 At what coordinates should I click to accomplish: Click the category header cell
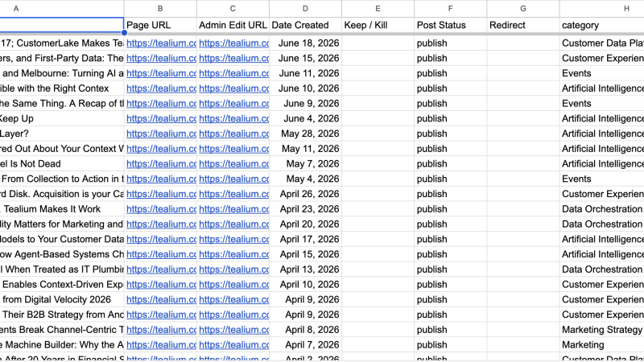[601, 25]
